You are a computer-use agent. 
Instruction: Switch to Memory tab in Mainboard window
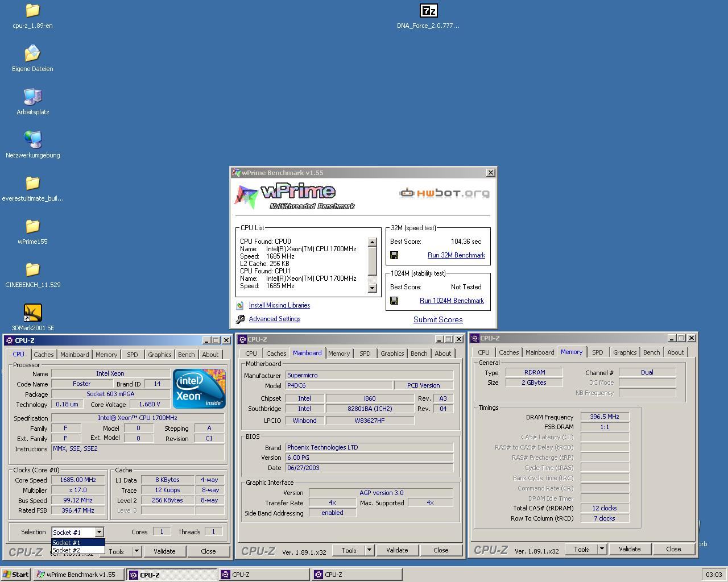click(338, 354)
